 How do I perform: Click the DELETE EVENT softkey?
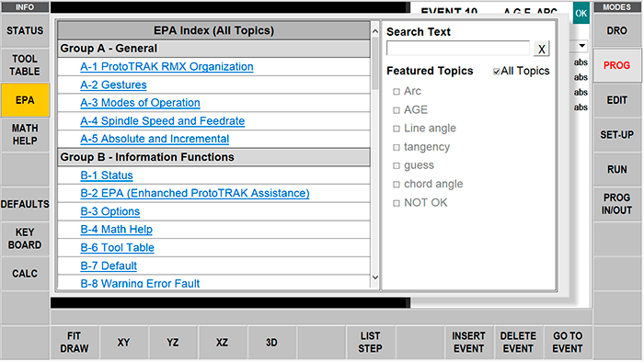[x=518, y=343]
